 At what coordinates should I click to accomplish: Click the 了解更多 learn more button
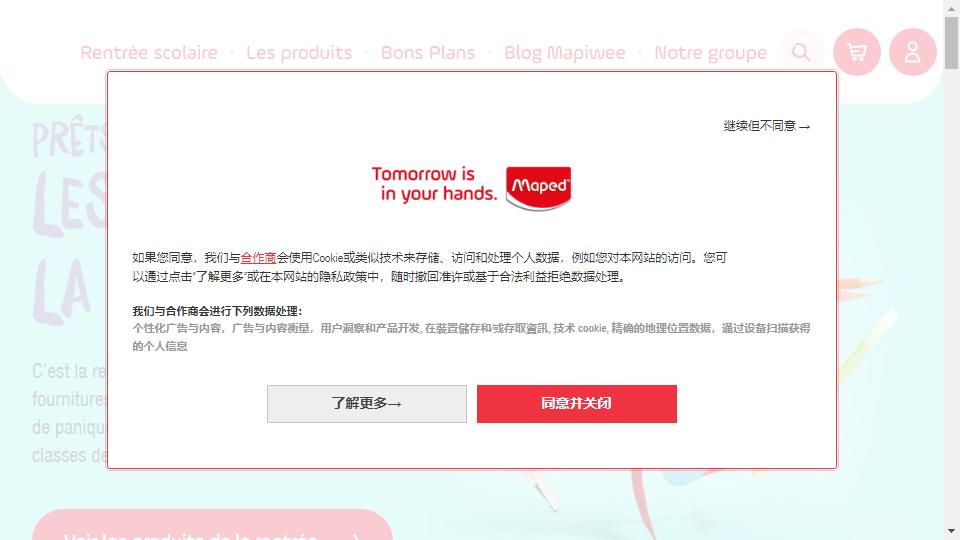tap(367, 403)
